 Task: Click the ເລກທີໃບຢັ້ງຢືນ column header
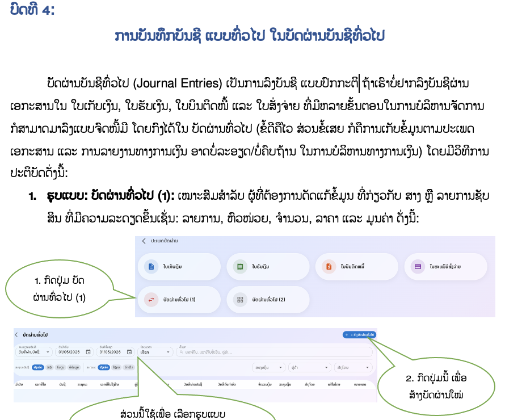(x=110, y=384)
